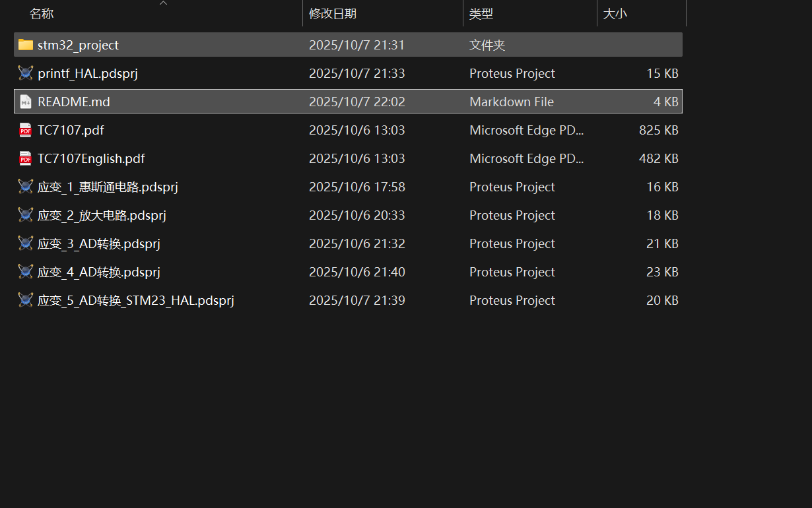Click the printf_HAL.pdsprj Proteus icon

pyautogui.click(x=26, y=73)
